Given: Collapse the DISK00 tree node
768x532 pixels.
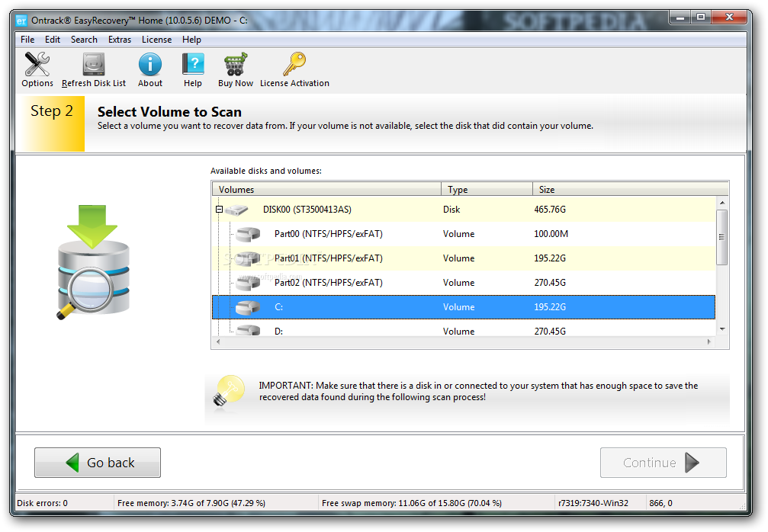Looking at the screenshot, I should pyautogui.click(x=219, y=210).
